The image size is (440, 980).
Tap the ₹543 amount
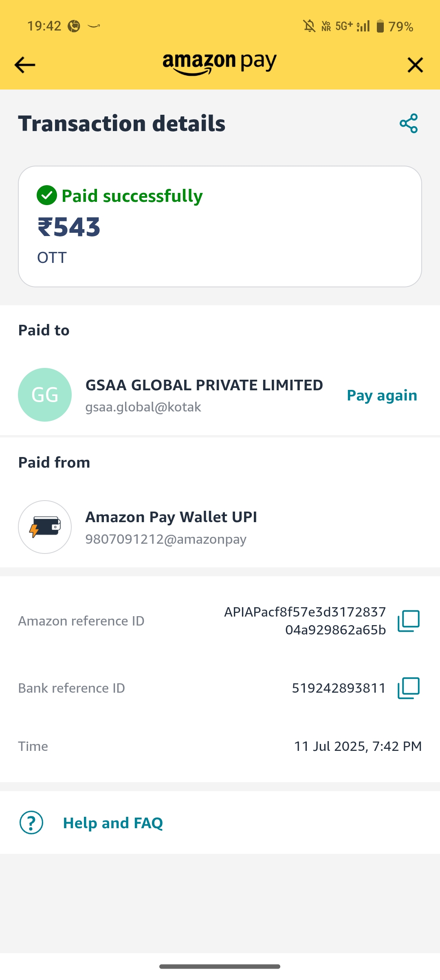click(69, 227)
